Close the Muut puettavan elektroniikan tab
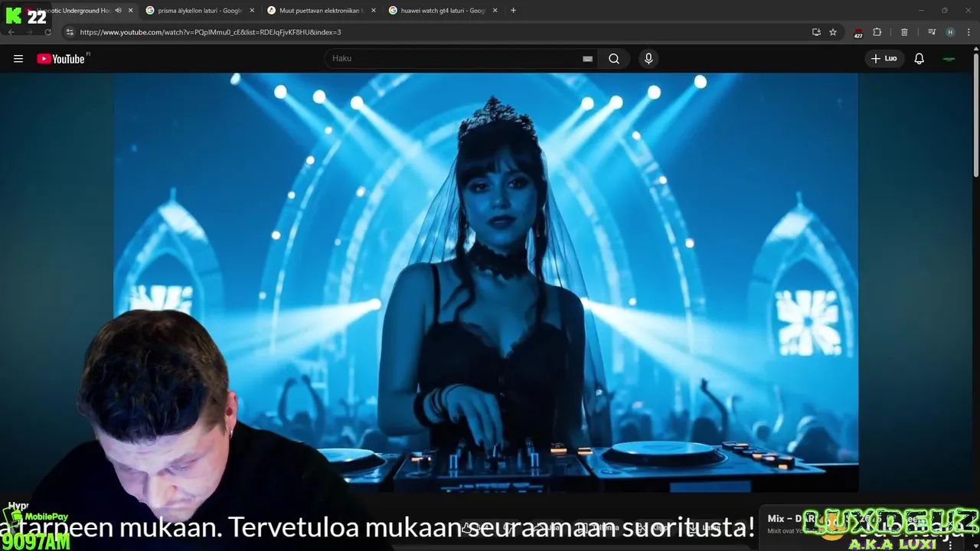The image size is (980, 551). 374,11
